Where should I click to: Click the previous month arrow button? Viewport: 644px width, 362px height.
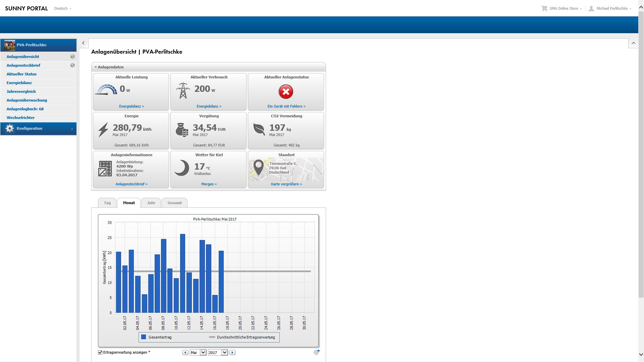[x=185, y=353]
